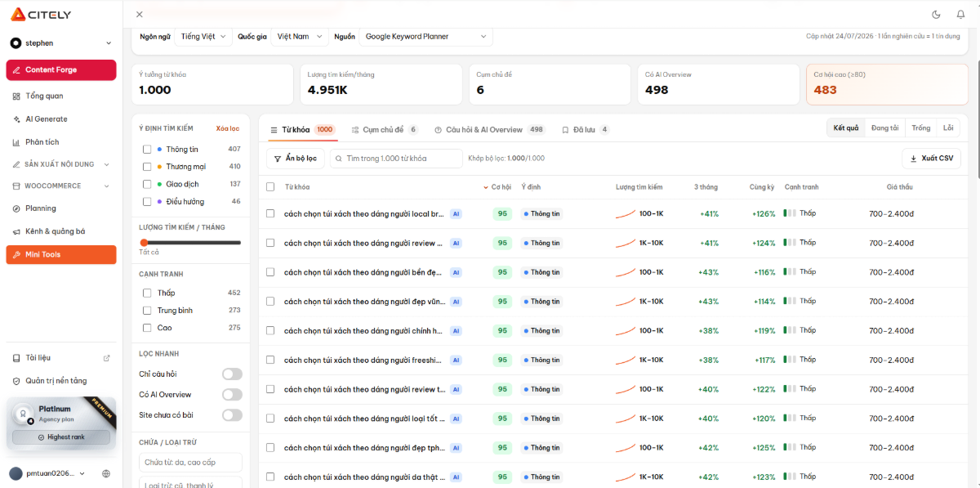Check the Thương mại intent filter

point(147,167)
